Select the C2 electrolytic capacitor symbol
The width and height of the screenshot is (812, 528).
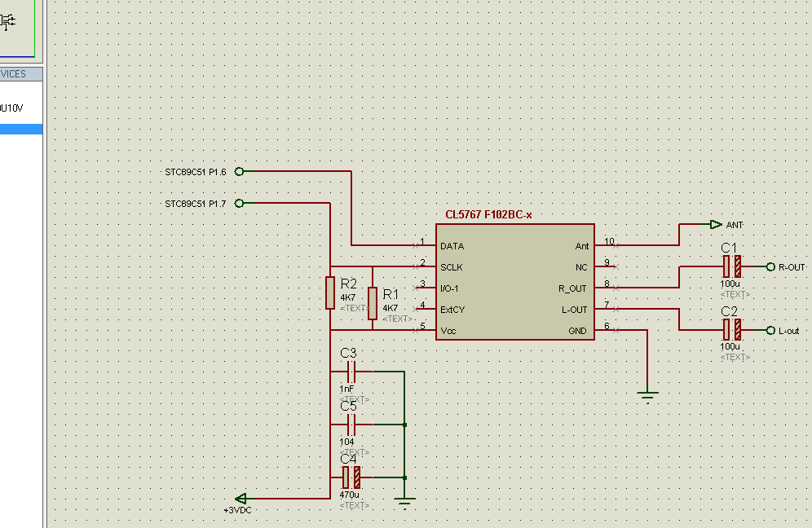click(x=732, y=330)
